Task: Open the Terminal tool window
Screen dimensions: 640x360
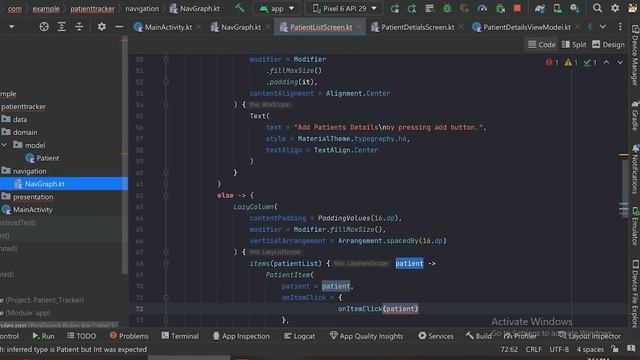Action: tap(180, 336)
